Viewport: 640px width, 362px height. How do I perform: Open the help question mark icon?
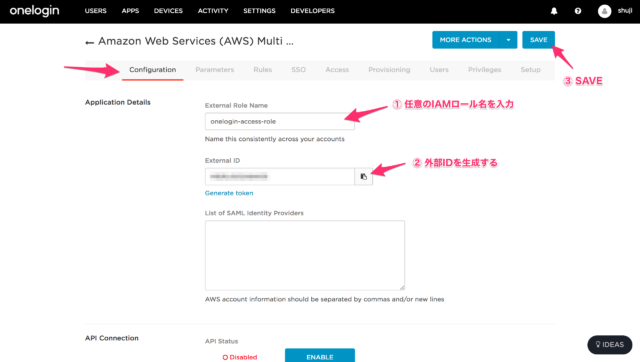578,11
